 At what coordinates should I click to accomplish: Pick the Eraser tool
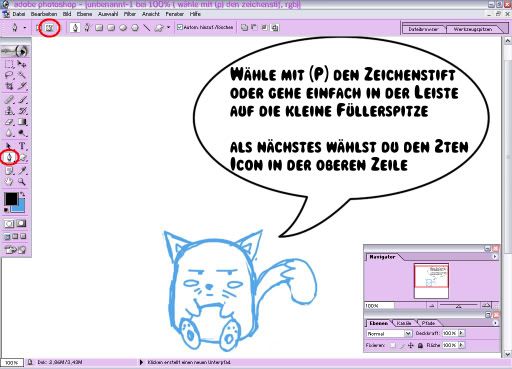pyautogui.click(x=9, y=122)
